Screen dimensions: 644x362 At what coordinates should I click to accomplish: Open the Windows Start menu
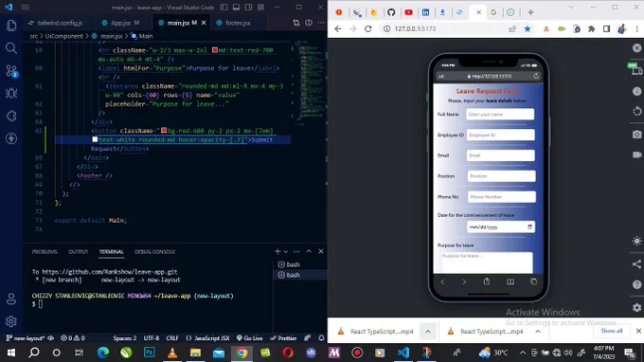pyautogui.click(x=11, y=353)
